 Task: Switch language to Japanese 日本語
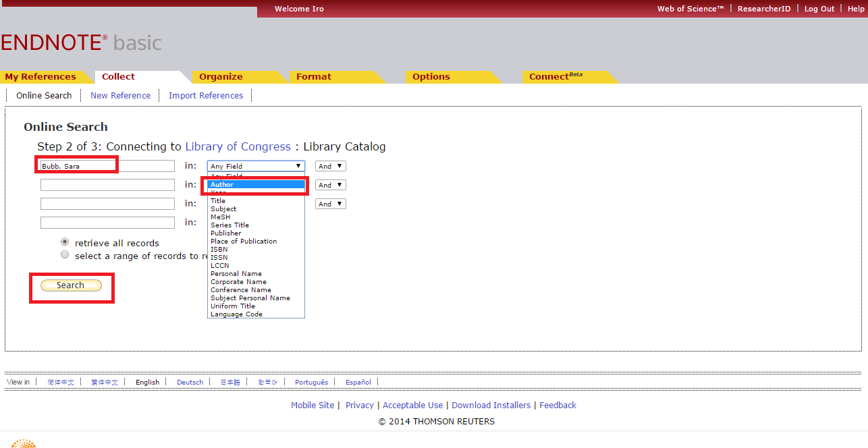point(230,382)
